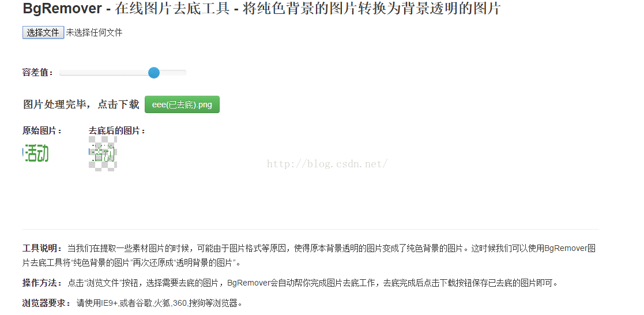Screen dimensions: 644x315
Task: Click slider track left of the handle
Action: (104, 73)
